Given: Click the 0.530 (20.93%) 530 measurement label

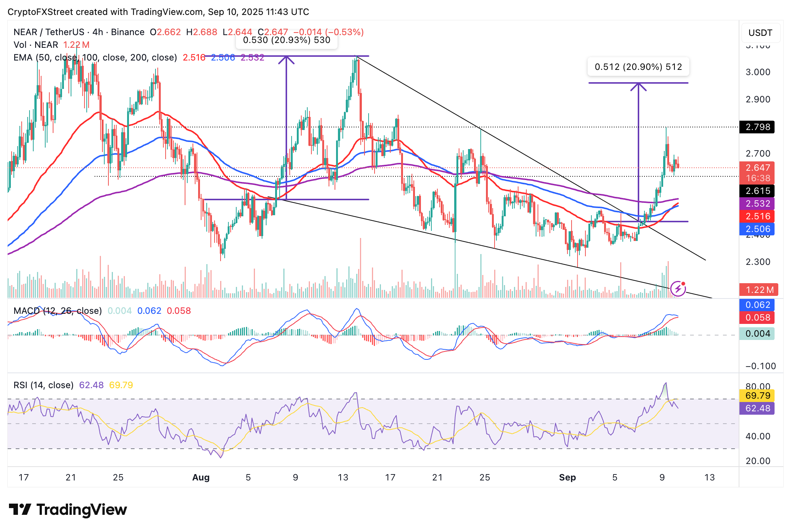Looking at the screenshot, I should coord(286,40).
